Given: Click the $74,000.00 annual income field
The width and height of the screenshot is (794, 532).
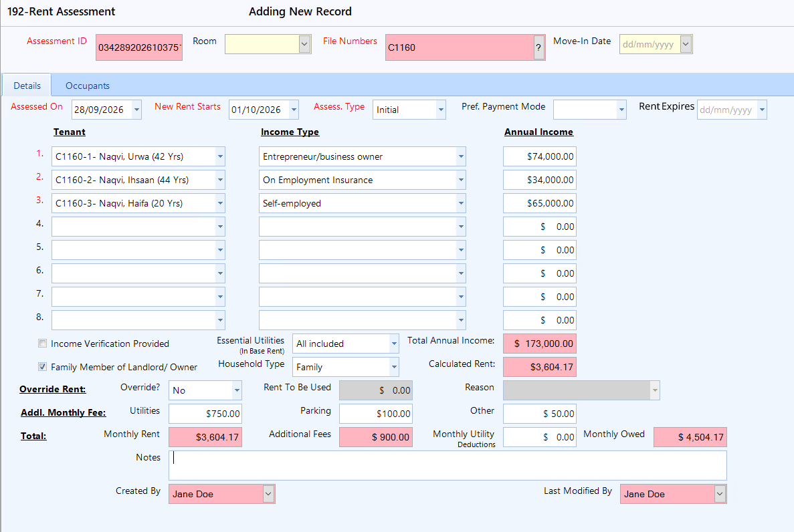Looking at the screenshot, I should point(540,156).
